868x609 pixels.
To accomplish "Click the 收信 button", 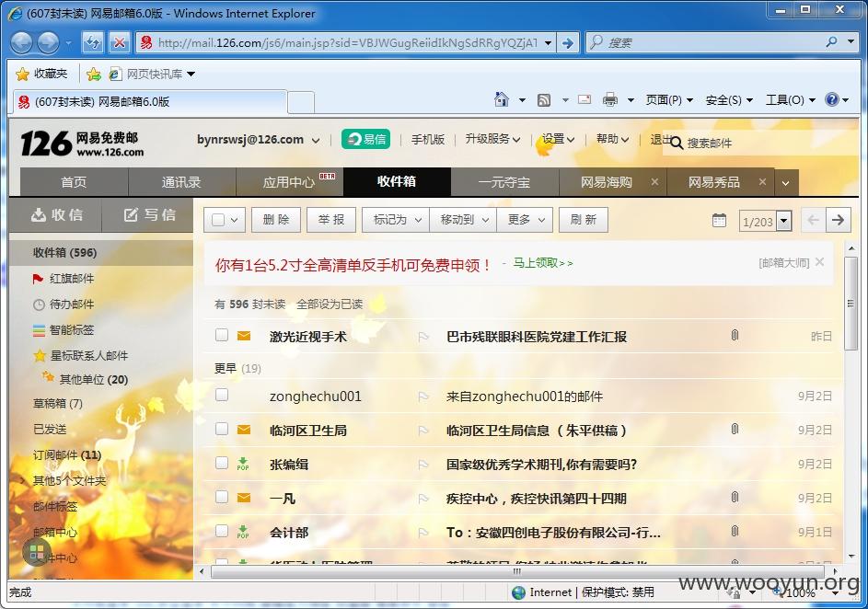I will [x=56, y=214].
